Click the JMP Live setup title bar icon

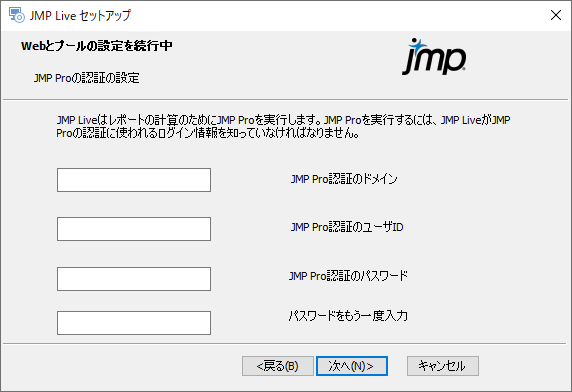16,15
